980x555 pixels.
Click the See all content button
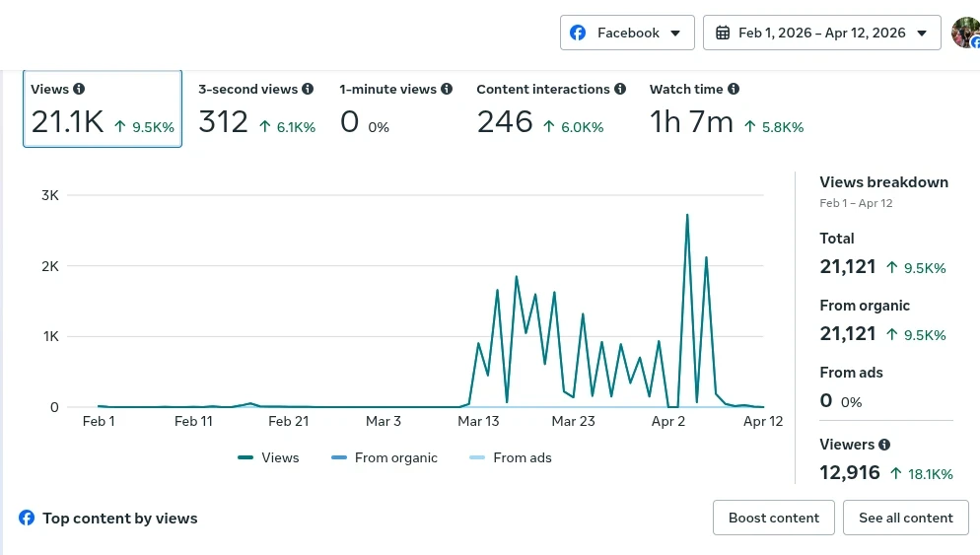pos(905,518)
